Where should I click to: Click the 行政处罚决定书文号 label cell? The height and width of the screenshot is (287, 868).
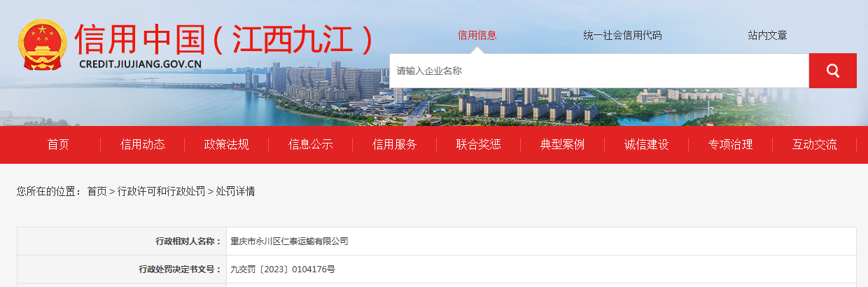(122, 269)
